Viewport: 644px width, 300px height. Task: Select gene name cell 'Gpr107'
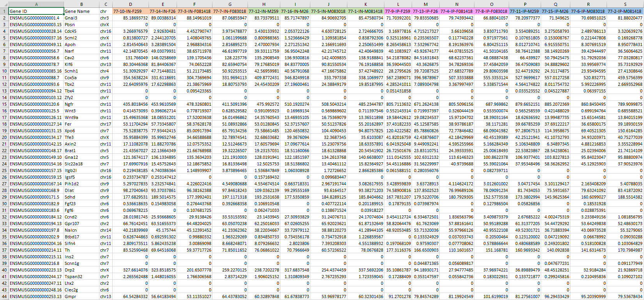81,224
